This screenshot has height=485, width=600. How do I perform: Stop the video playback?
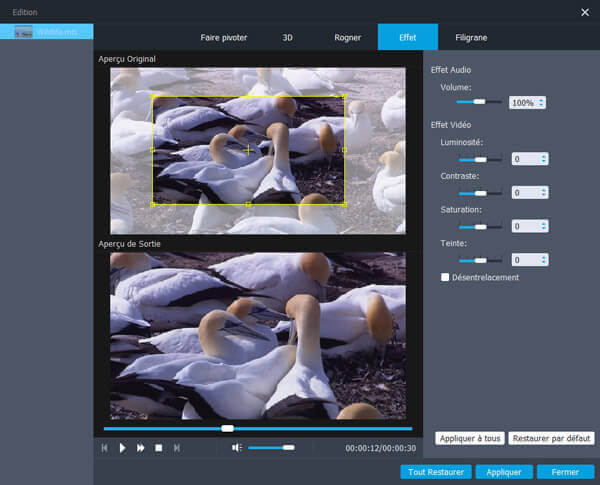tap(158, 448)
